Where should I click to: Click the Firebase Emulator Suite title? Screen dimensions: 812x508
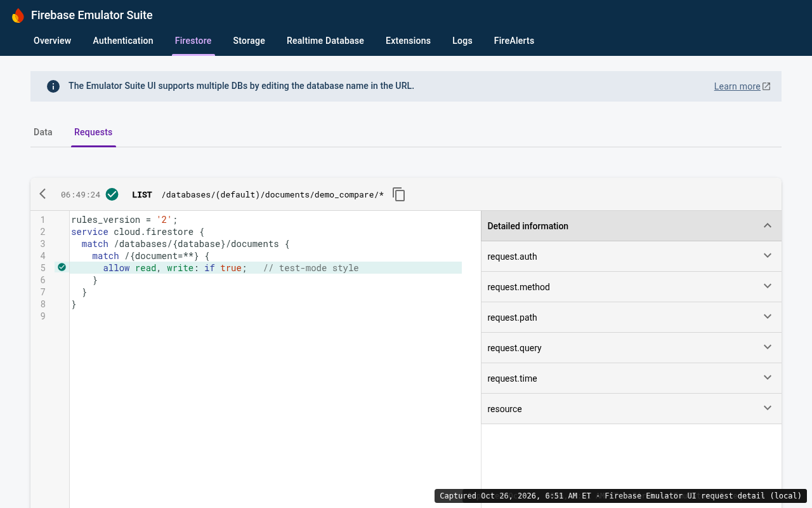click(92, 15)
